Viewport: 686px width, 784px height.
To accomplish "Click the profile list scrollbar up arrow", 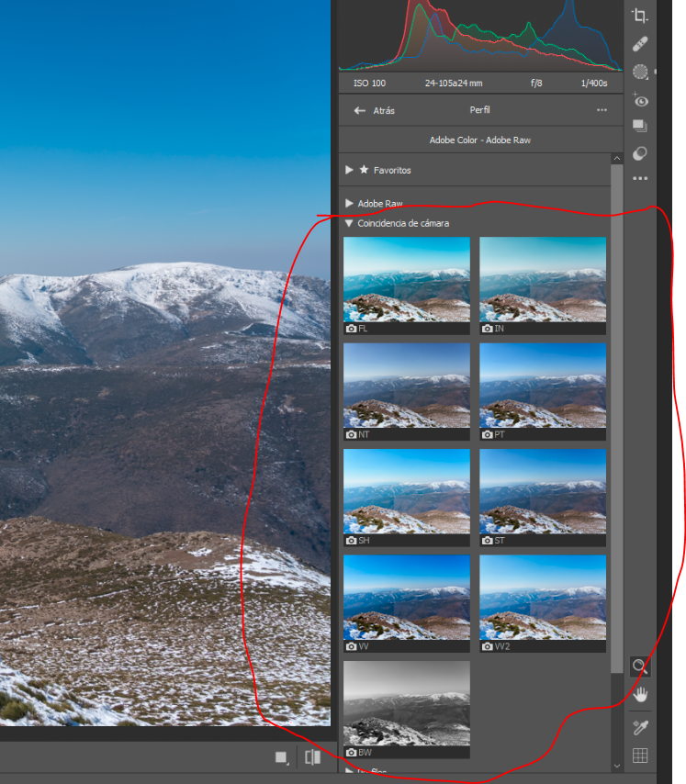I will (x=617, y=159).
